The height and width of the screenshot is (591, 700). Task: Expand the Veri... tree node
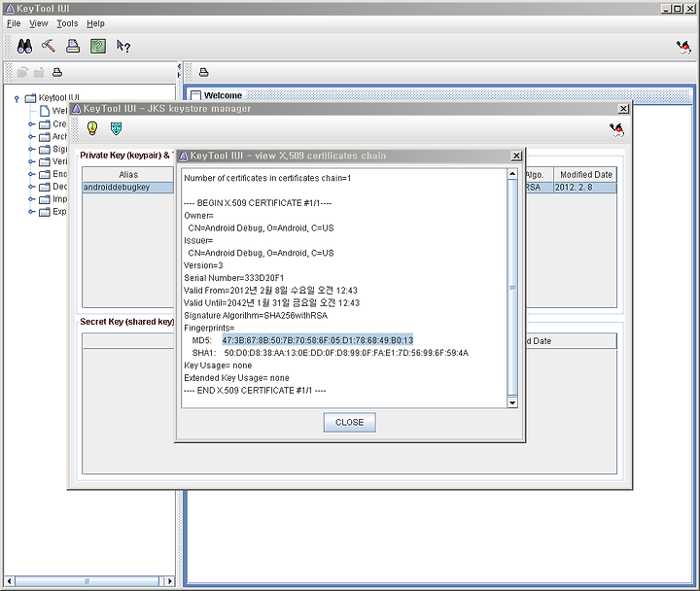pos(31,161)
